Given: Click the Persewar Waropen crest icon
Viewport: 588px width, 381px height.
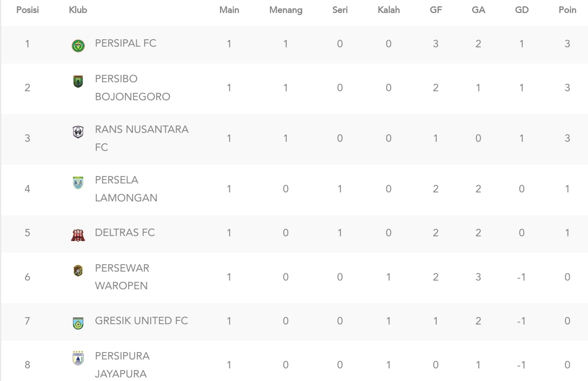Looking at the screenshot, I should [x=78, y=271].
